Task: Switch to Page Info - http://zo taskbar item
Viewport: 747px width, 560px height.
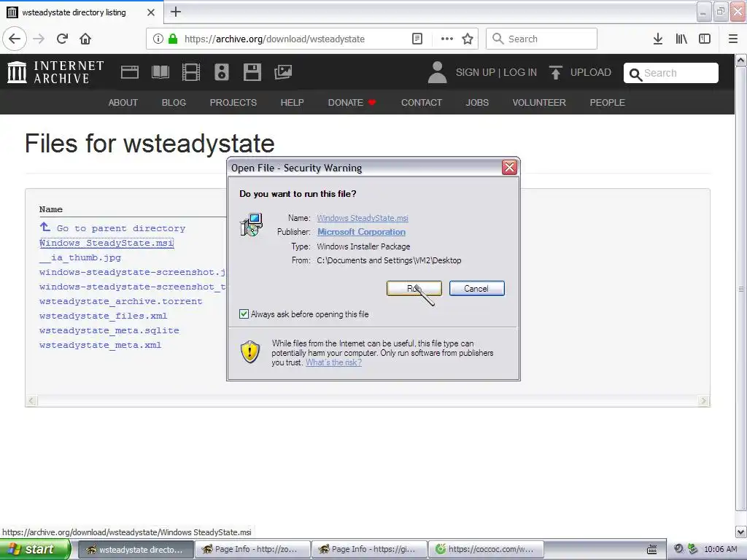Action: click(x=253, y=549)
